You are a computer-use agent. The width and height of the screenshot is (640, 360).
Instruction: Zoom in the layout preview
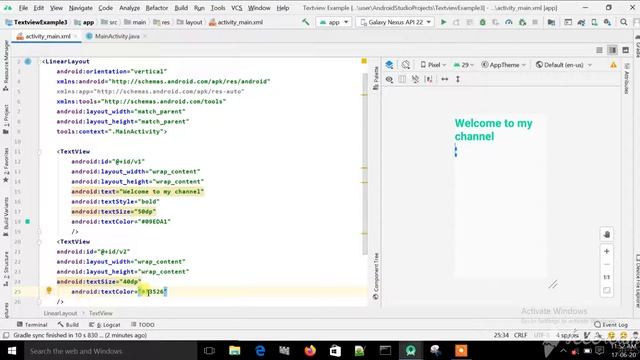coord(607,251)
